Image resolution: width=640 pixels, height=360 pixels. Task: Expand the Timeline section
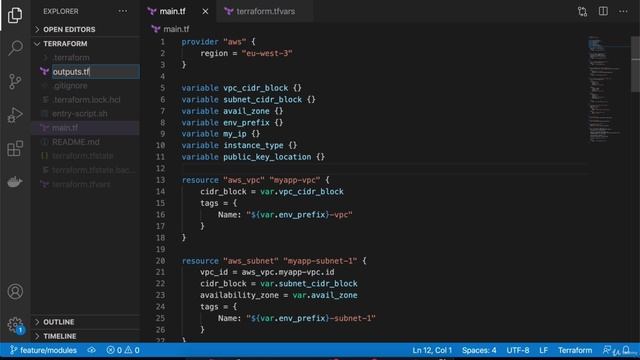tap(86, 336)
